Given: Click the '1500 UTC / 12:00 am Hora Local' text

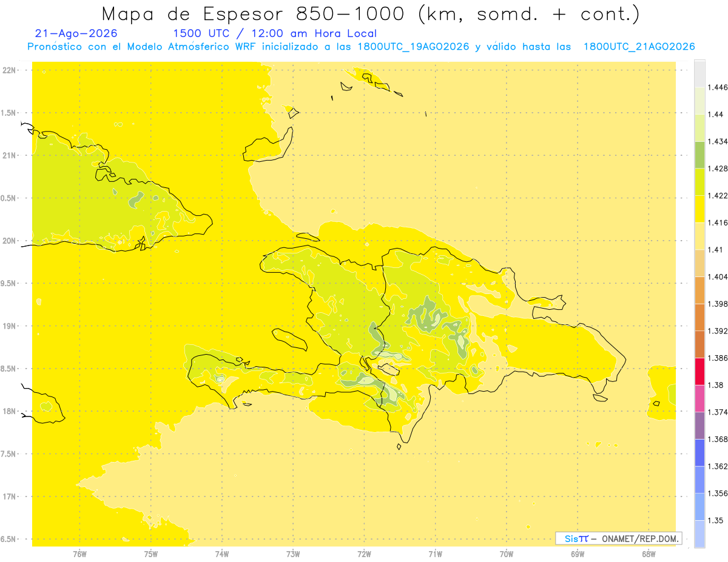Looking at the screenshot, I should [x=275, y=33].
